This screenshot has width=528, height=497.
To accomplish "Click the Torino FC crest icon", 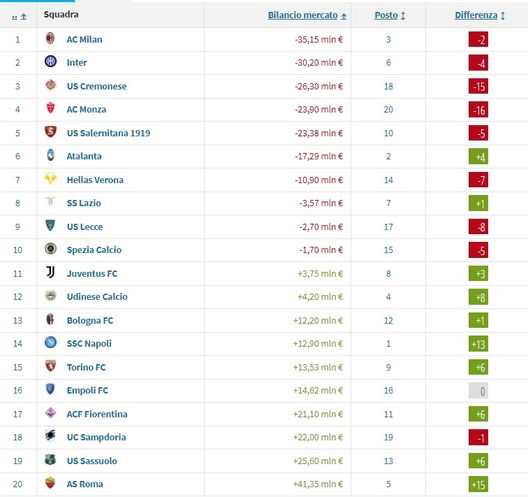I will coord(51,366).
